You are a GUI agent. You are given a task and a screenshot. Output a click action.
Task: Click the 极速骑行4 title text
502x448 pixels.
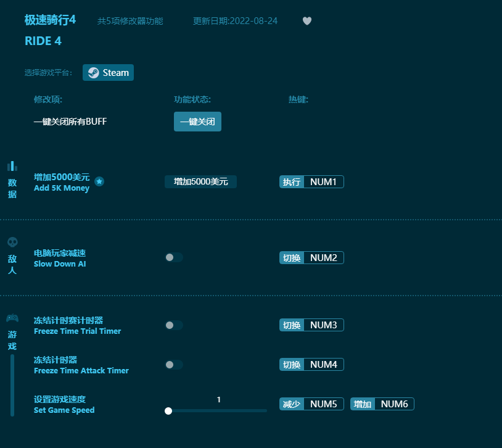pyautogui.click(x=51, y=20)
